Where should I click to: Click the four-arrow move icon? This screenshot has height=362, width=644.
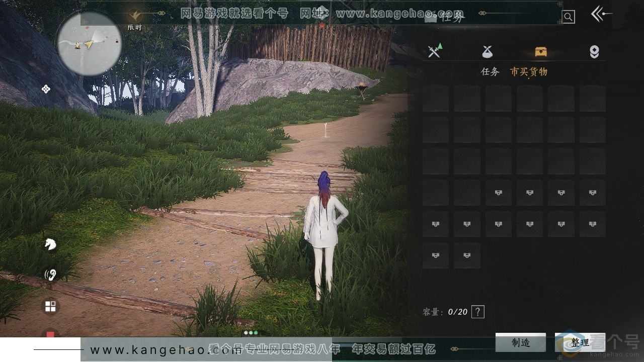pos(46,89)
